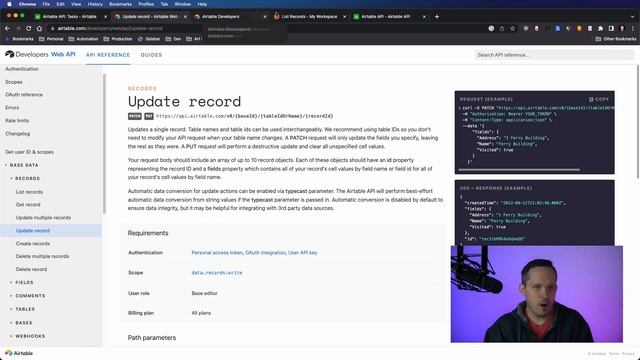Select the PUT method badge
Screen dimensions: 640x360
[x=149, y=116]
